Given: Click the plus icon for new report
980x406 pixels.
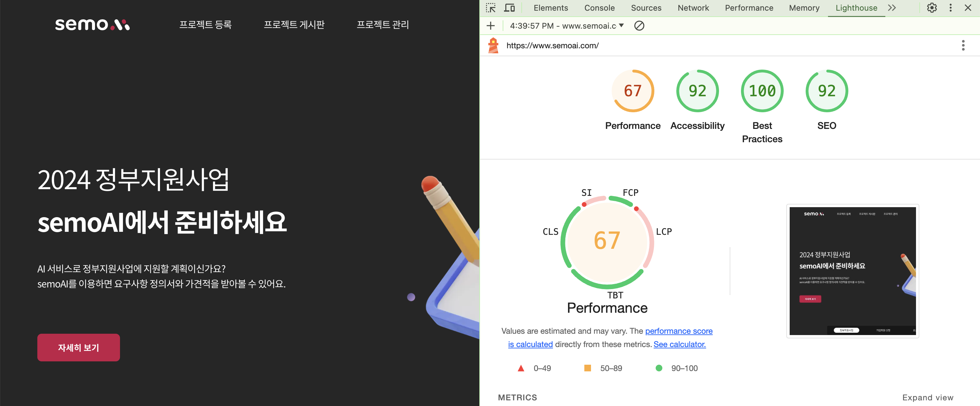Looking at the screenshot, I should click(491, 26).
